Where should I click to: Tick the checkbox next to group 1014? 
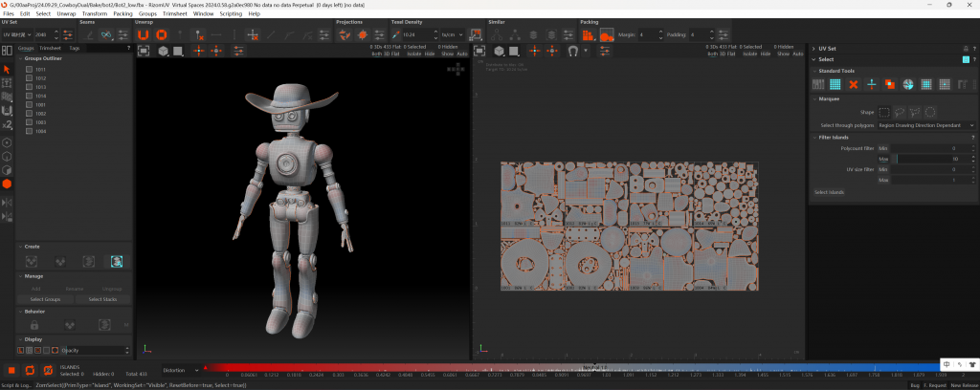coord(30,96)
